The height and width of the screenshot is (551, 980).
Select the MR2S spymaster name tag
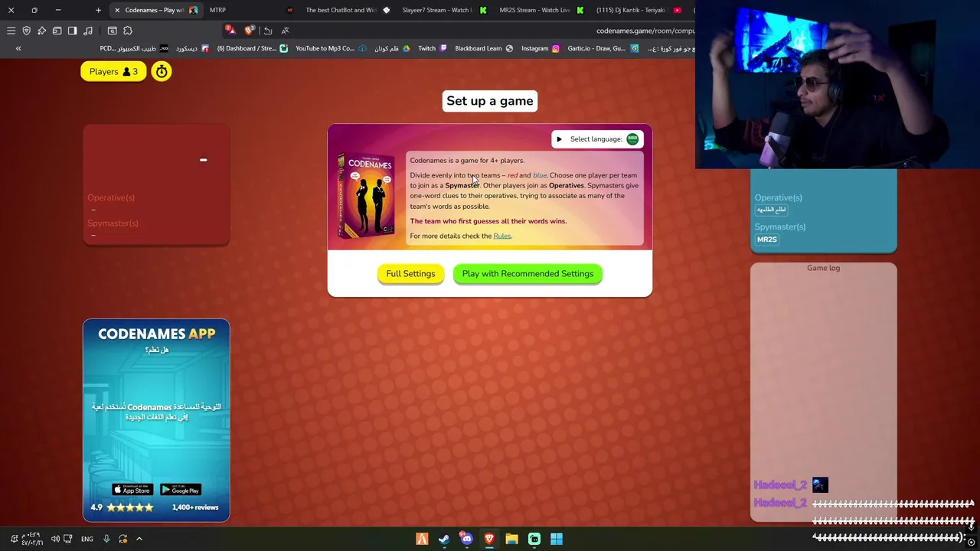coord(767,240)
